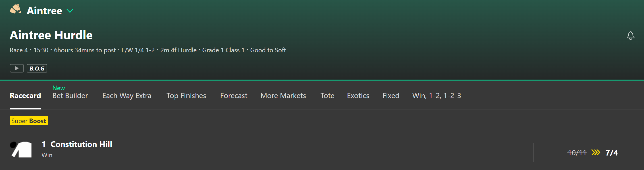The height and width of the screenshot is (170, 644).
Task: Expand the Aintree meeting dropdown chevron
Action: [x=70, y=11]
